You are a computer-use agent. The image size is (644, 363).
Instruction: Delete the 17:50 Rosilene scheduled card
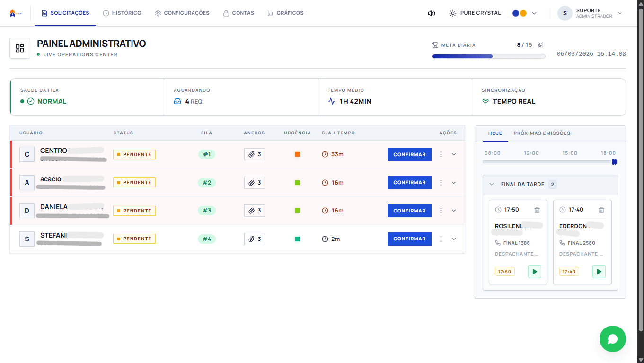(x=537, y=210)
